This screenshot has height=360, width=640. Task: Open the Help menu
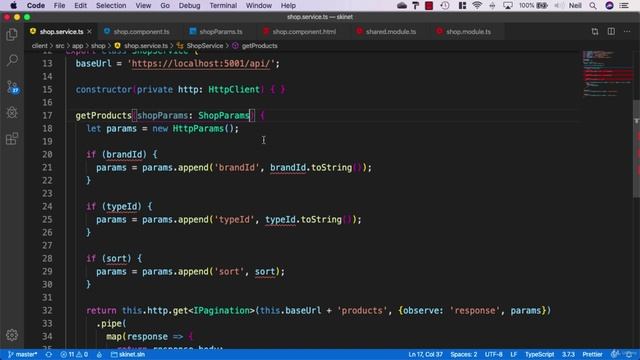288,5
